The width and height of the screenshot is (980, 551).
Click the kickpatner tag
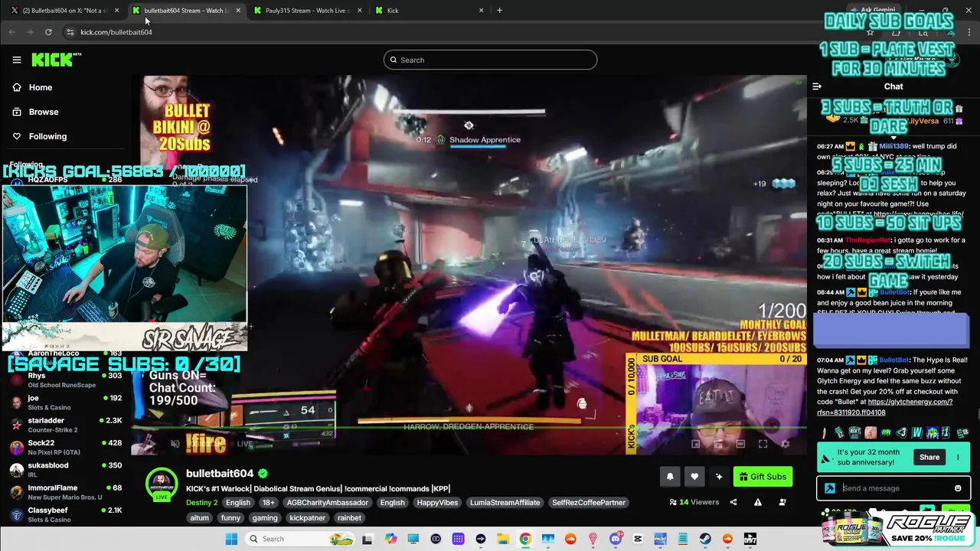[307, 518]
